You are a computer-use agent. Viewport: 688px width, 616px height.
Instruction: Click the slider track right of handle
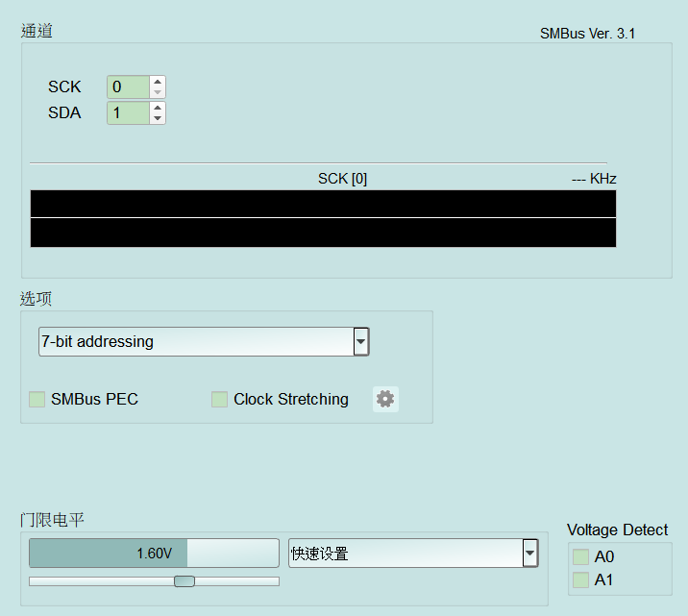pos(237,581)
